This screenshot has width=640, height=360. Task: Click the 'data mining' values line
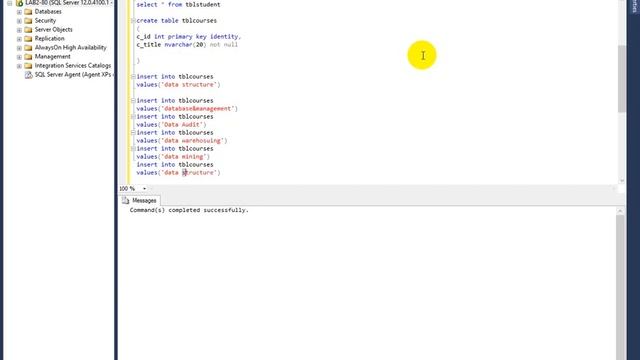(173, 156)
